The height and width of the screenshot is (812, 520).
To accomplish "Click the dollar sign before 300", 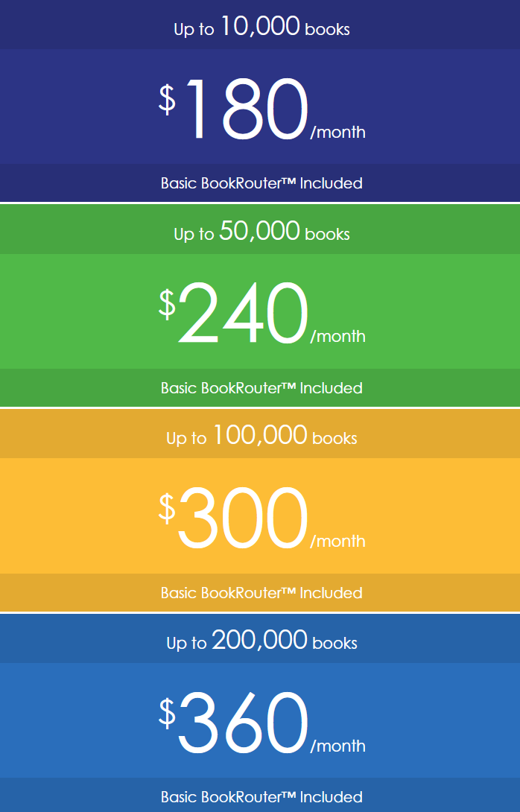I will (x=167, y=508).
